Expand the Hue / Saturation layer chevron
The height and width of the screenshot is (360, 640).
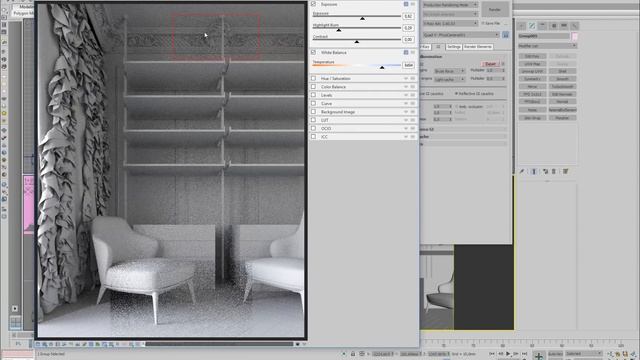pos(406,78)
